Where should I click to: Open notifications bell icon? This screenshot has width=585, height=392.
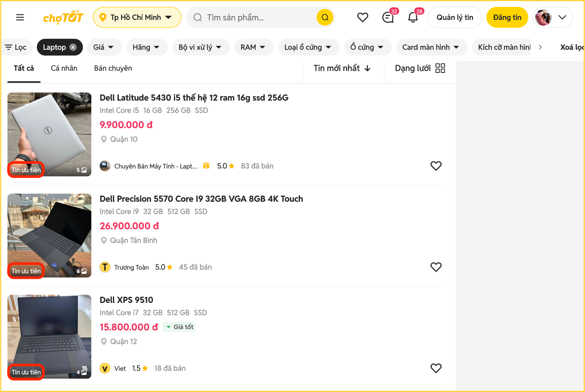pyautogui.click(x=413, y=17)
